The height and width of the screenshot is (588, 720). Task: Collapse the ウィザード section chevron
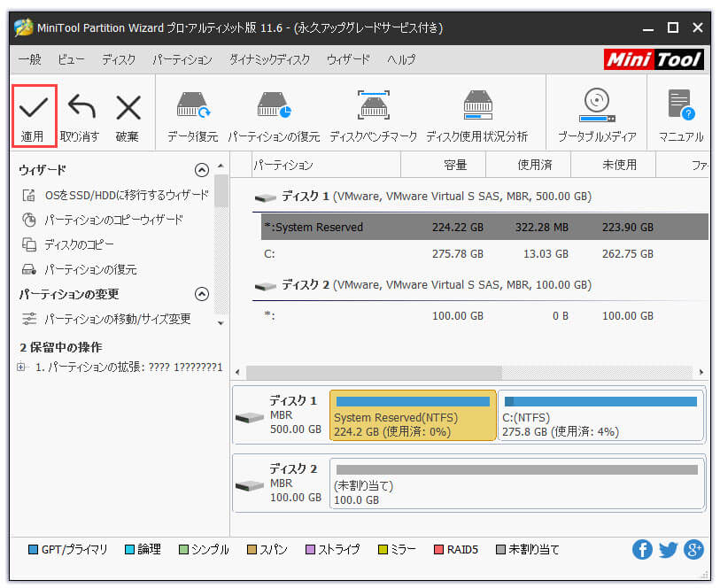[202, 170]
